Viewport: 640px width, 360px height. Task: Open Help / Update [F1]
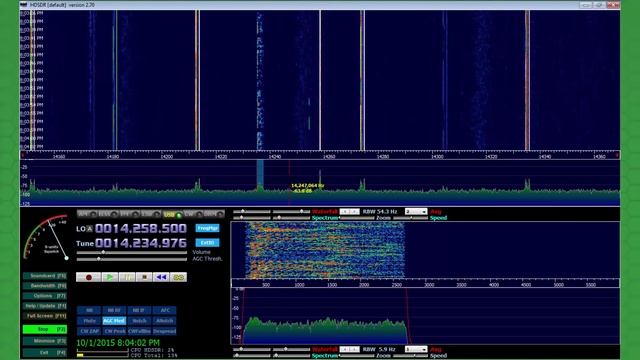point(44,306)
